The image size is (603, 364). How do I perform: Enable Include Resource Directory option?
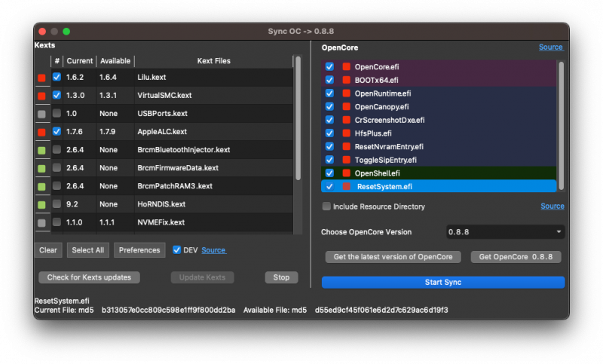tap(326, 206)
